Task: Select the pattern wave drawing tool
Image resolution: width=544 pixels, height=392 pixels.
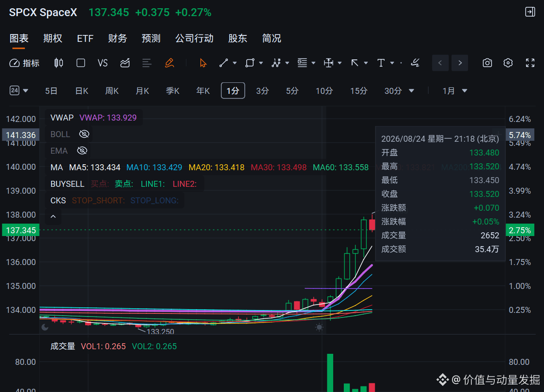Action: tap(276, 63)
